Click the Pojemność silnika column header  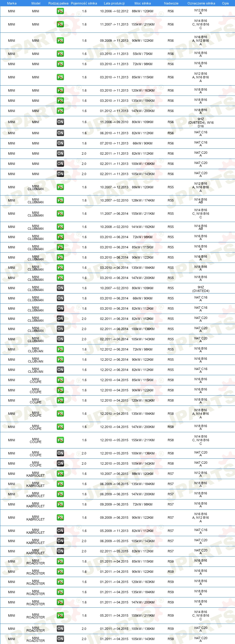[x=84, y=3]
